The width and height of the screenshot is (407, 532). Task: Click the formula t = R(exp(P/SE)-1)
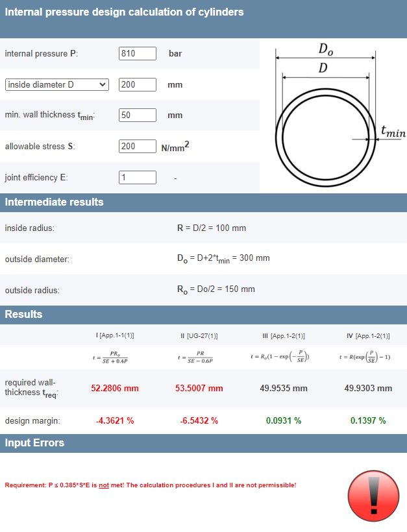pyautogui.click(x=365, y=357)
